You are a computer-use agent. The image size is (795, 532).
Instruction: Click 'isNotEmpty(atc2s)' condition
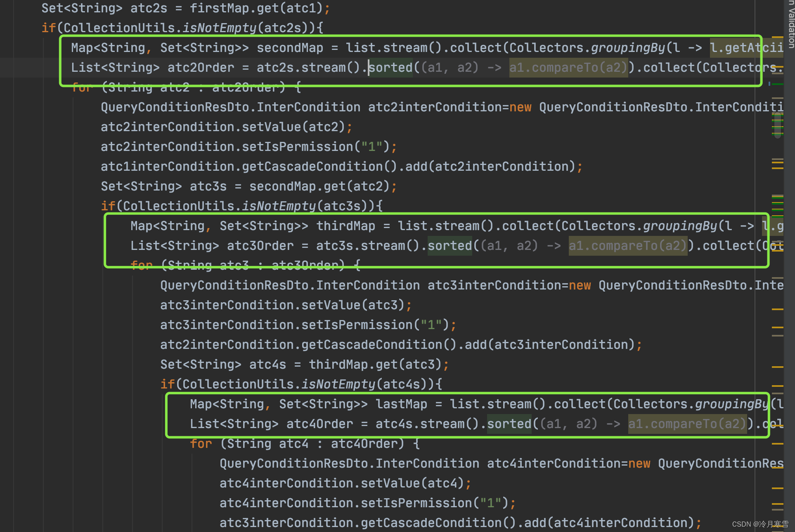pos(249,28)
